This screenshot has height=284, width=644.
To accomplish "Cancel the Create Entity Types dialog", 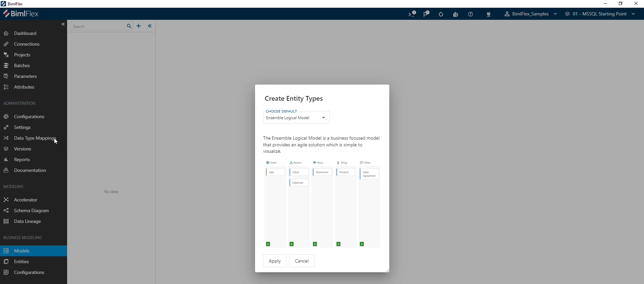I will click(x=302, y=261).
